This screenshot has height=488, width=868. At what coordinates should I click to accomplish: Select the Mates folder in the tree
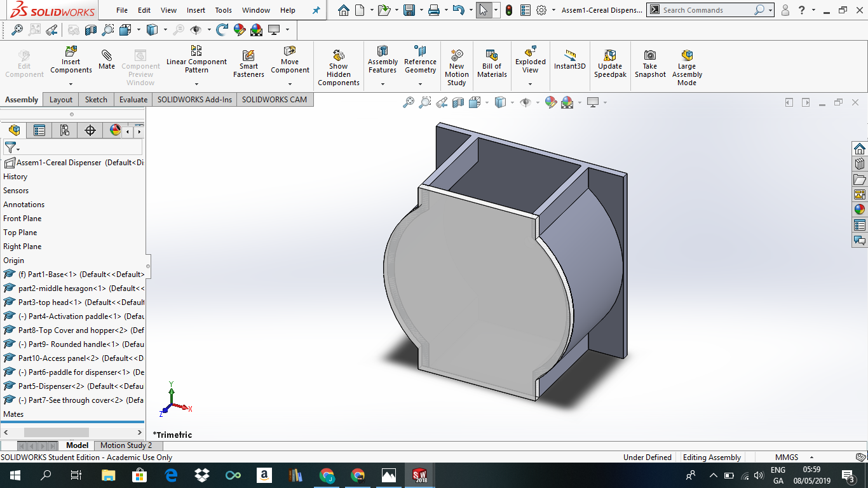coord(13,414)
